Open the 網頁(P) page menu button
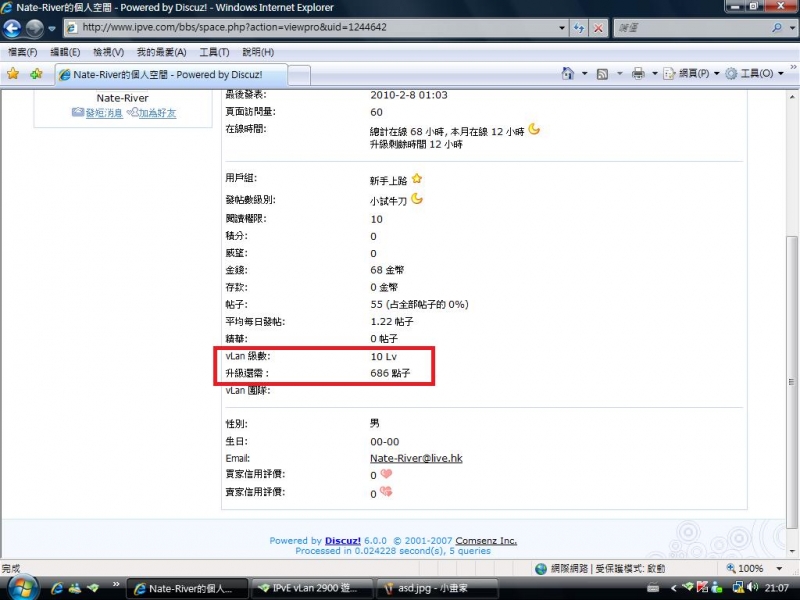 click(x=687, y=74)
